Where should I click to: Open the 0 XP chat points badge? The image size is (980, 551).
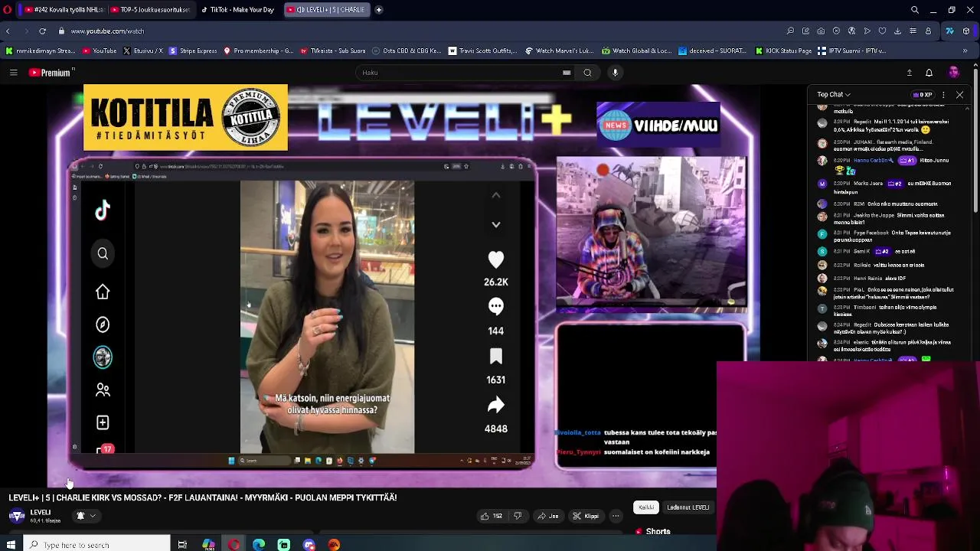[923, 95]
